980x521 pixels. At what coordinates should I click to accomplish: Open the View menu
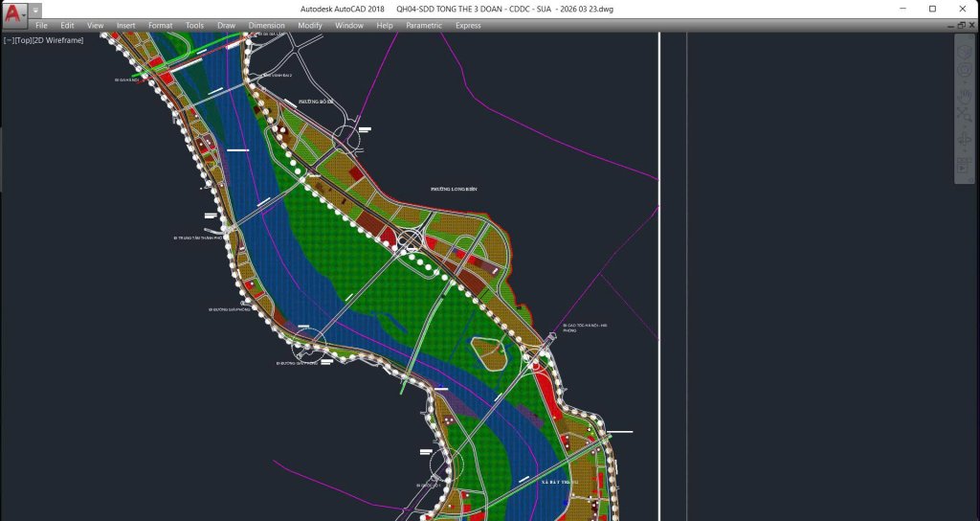(x=95, y=26)
